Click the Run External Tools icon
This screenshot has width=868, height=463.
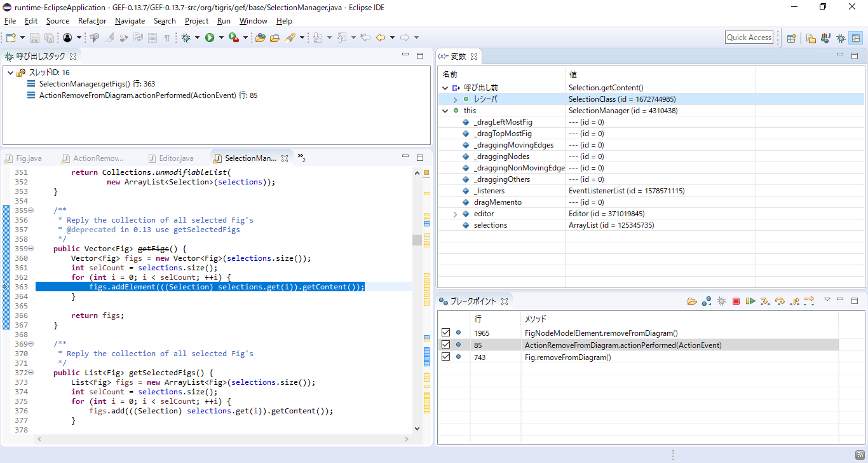[234, 38]
